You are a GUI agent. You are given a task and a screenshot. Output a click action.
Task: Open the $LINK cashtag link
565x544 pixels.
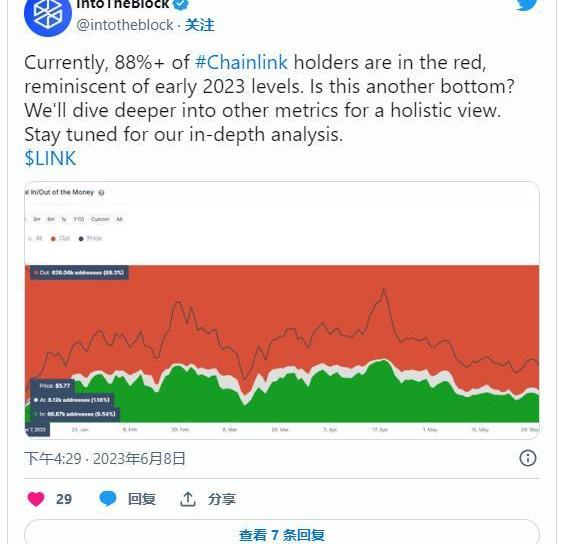(50, 158)
